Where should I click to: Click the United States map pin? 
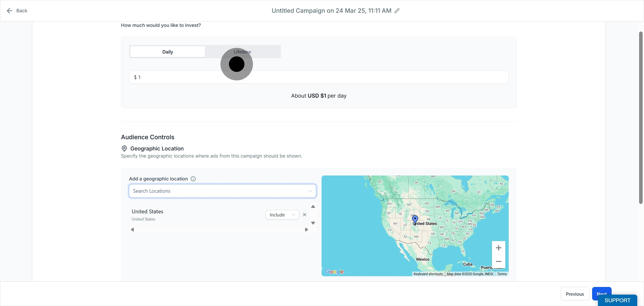pyautogui.click(x=415, y=220)
